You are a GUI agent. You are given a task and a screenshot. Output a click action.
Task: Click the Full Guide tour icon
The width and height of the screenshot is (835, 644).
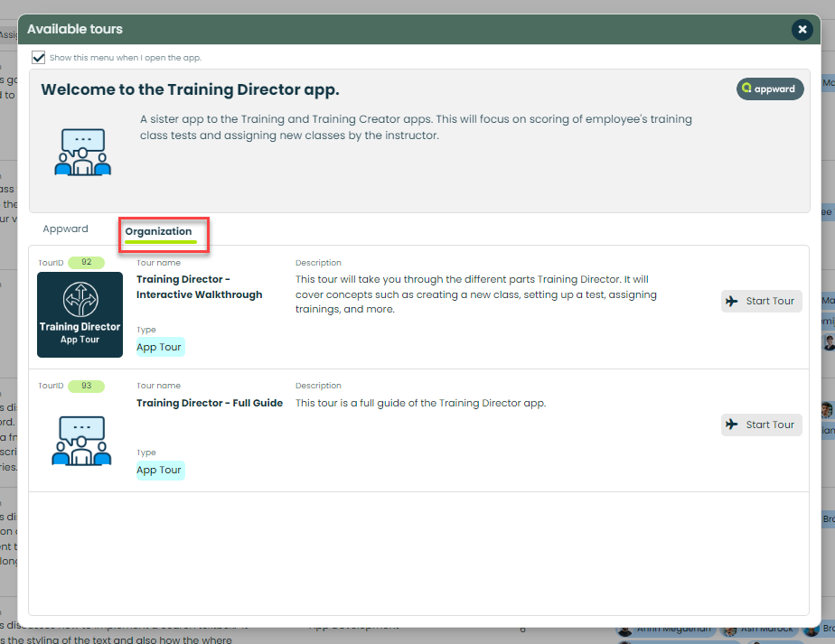point(81,440)
